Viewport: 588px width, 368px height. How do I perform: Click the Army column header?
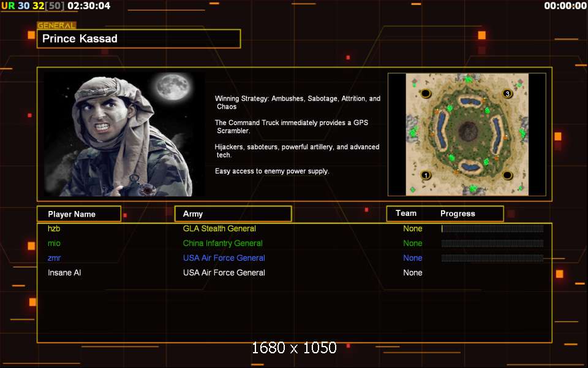click(x=233, y=213)
